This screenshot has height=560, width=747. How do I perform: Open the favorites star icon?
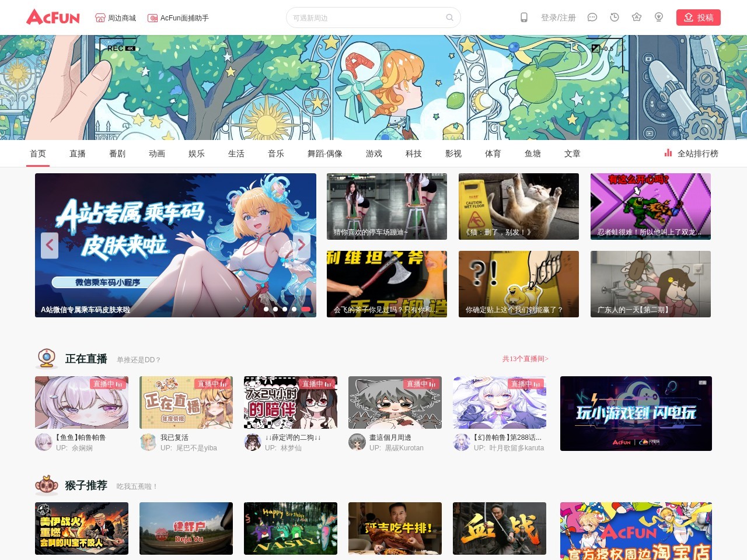click(637, 17)
